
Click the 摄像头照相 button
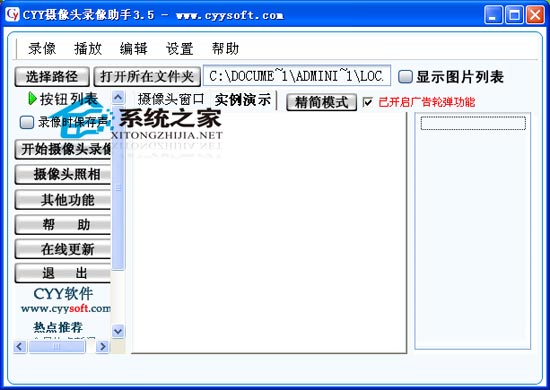pos(63,174)
